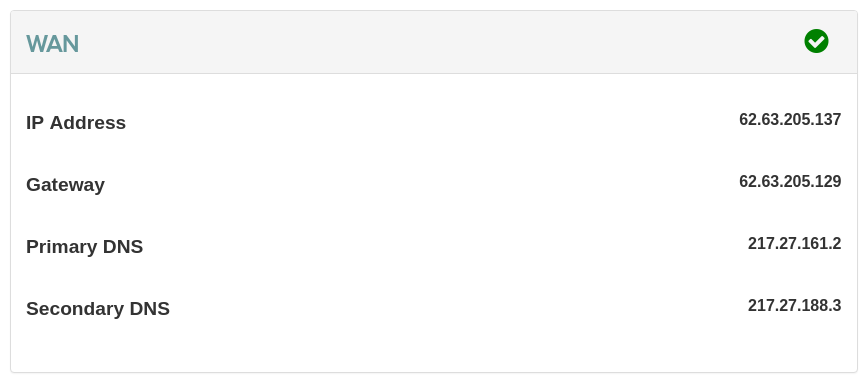The width and height of the screenshot is (864, 377).
Task: Select the secondary DNS value 217.27.188.3
Action: (795, 305)
